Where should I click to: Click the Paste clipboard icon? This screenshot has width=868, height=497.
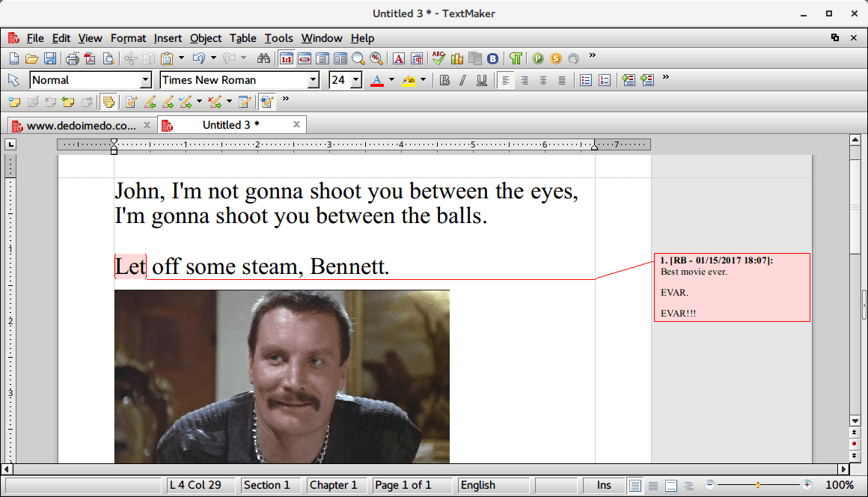tap(167, 58)
